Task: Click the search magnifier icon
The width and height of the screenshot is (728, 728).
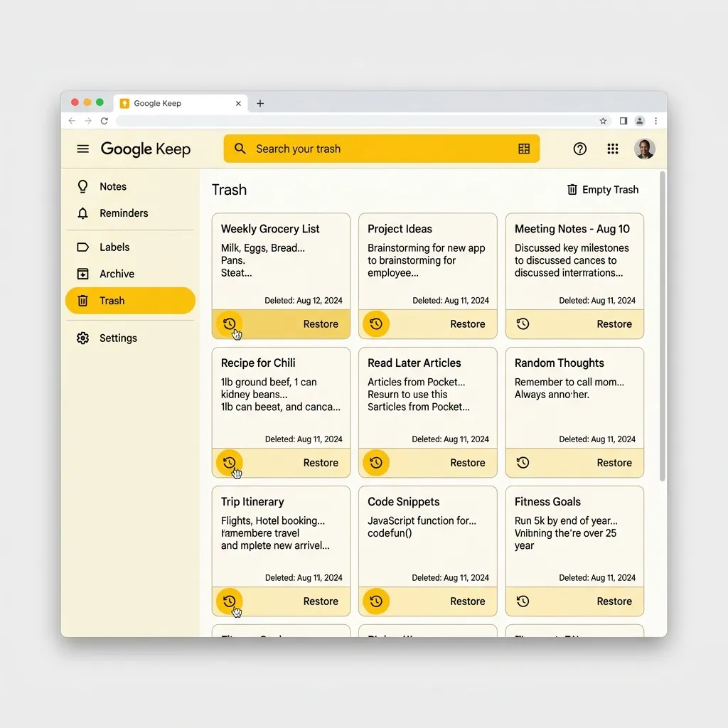Action: point(240,149)
